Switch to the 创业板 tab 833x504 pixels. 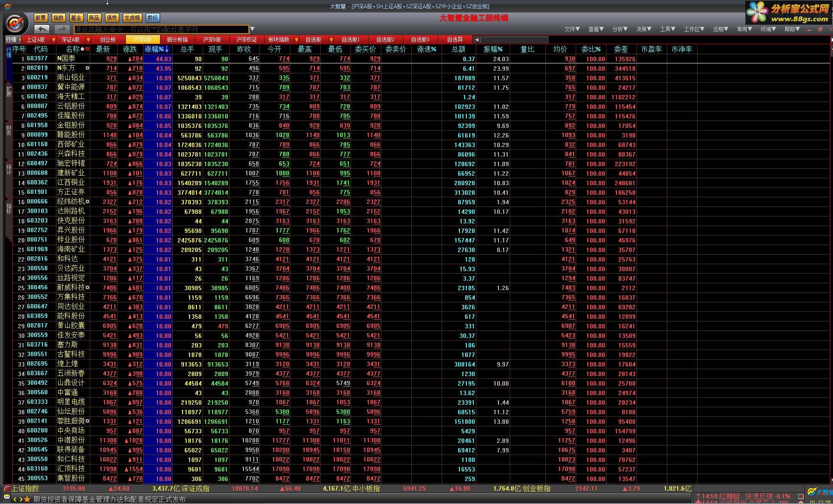pyautogui.click(x=108, y=39)
